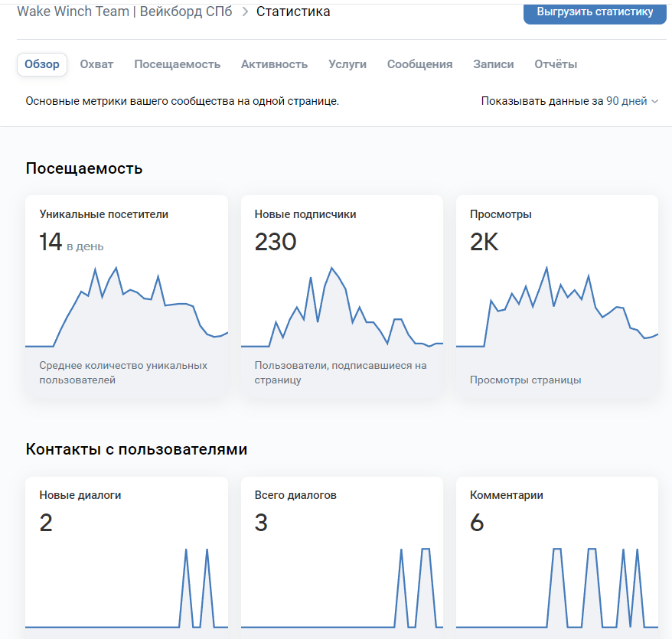The height and width of the screenshot is (639, 672).
Task: Switch to the Сообщения tab
Action: tap(419, 64)
